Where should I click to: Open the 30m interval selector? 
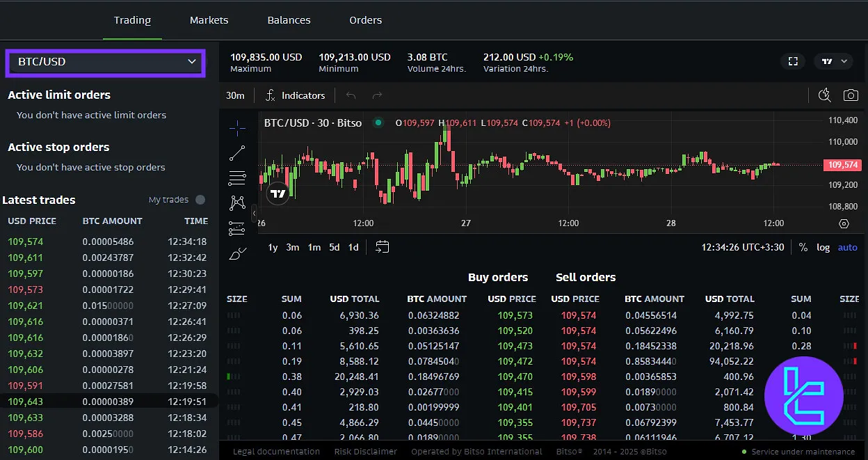[x=235, y=95]
